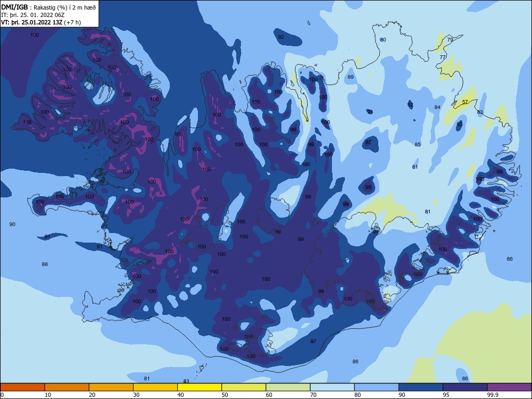
Task: Click the pale blue 70–80 legend swatch
Action: (332, 387)
